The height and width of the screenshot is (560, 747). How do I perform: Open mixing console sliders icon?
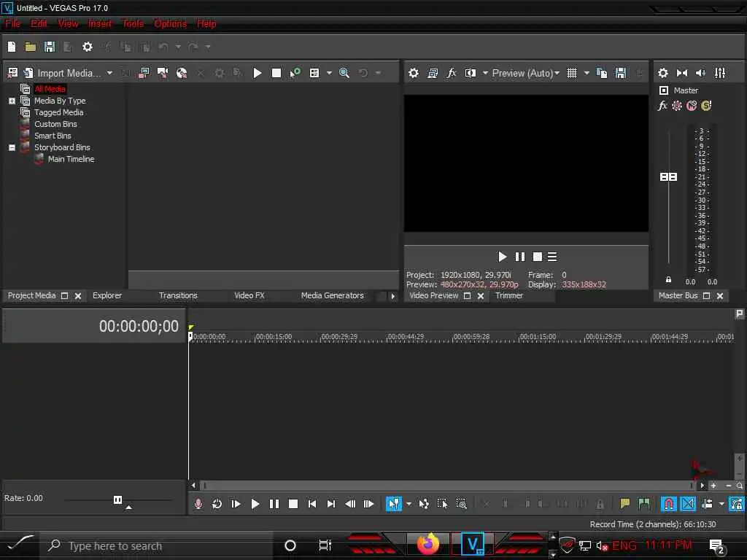[720, 73]
